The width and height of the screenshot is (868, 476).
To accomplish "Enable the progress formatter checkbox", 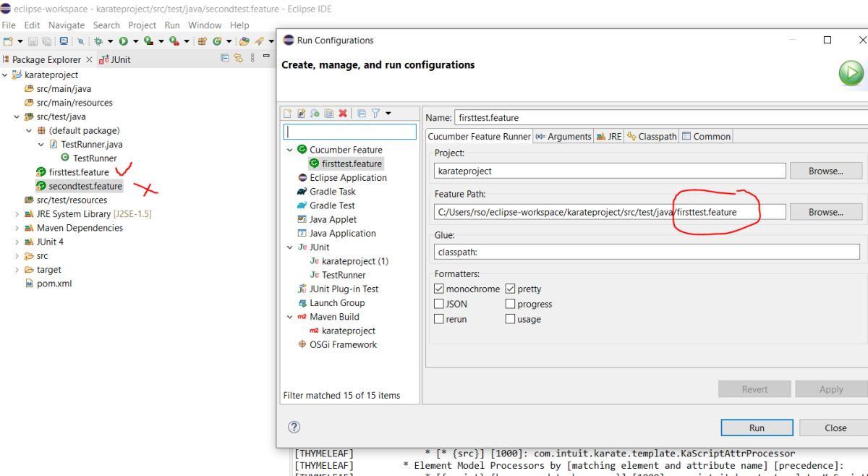I will pyautogui.click(x=511, y=304).
